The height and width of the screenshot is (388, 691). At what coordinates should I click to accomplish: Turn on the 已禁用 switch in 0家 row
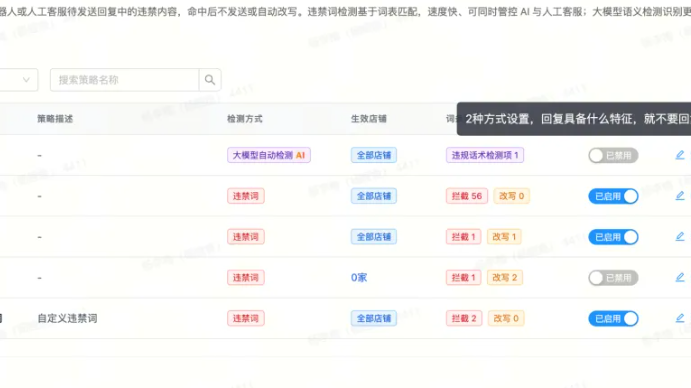pyautogui.click(x=613, y=278)
